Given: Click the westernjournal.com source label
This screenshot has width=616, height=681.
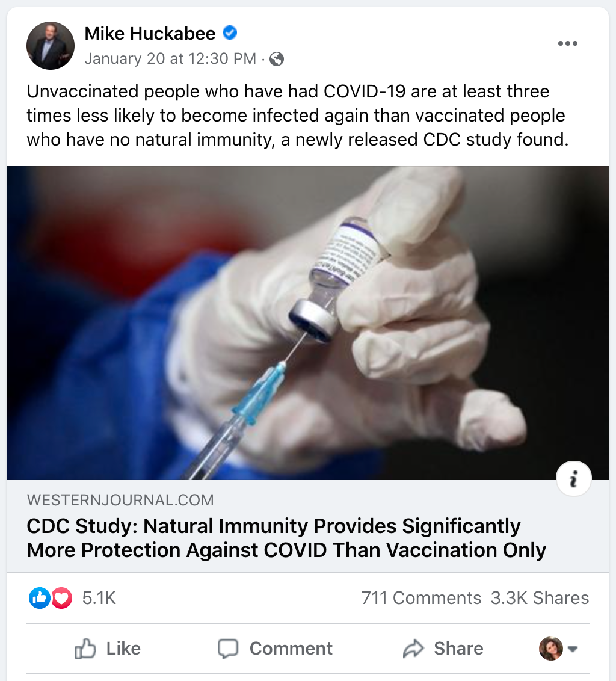Looking at the screenshot, I should pyautogui.click(x=120, y=499).
